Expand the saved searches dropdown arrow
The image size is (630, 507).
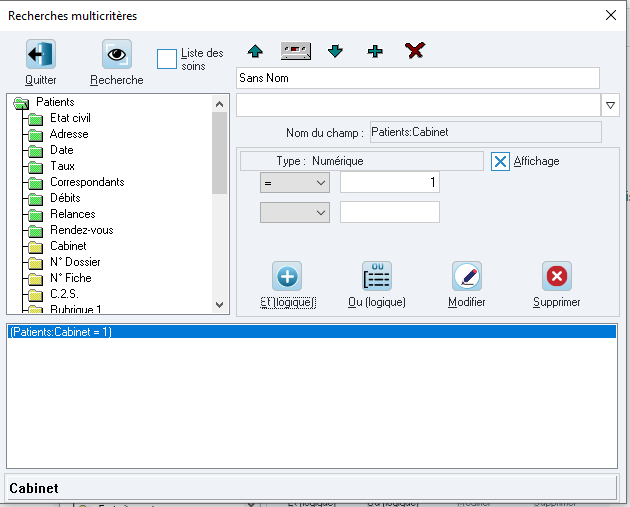(610, 106)
